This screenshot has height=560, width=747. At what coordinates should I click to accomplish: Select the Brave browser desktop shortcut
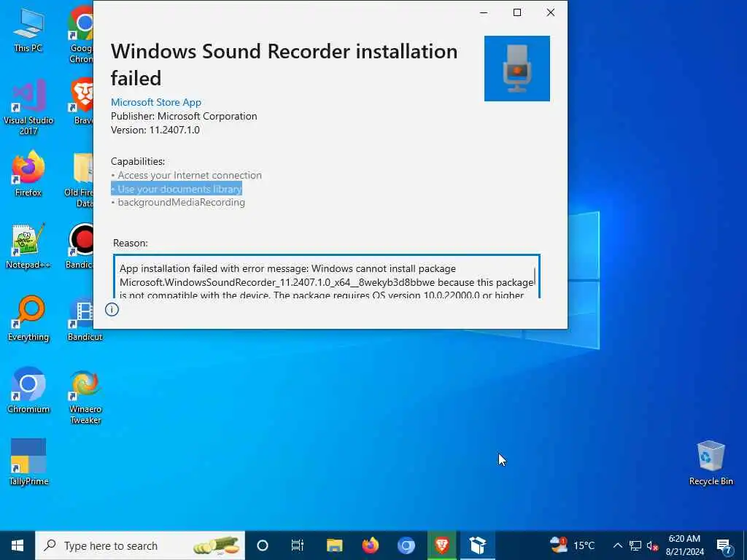pyautogui.click(x=82, y=102)
